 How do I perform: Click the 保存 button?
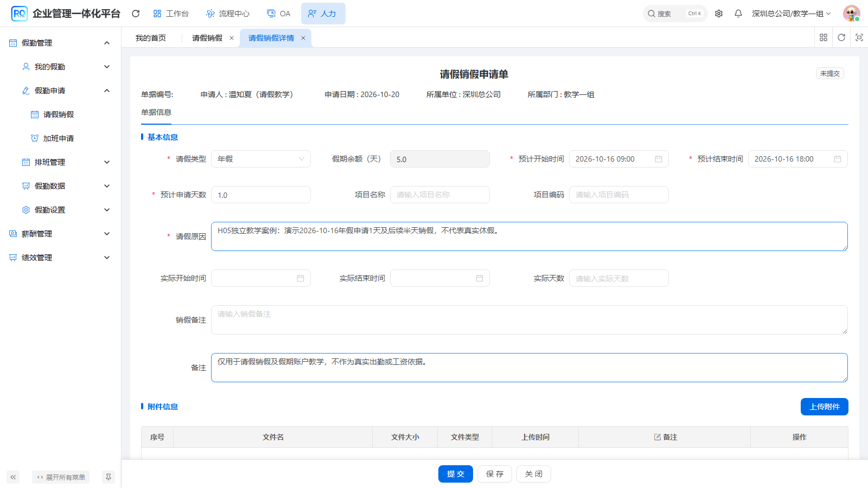click(495, 474)
